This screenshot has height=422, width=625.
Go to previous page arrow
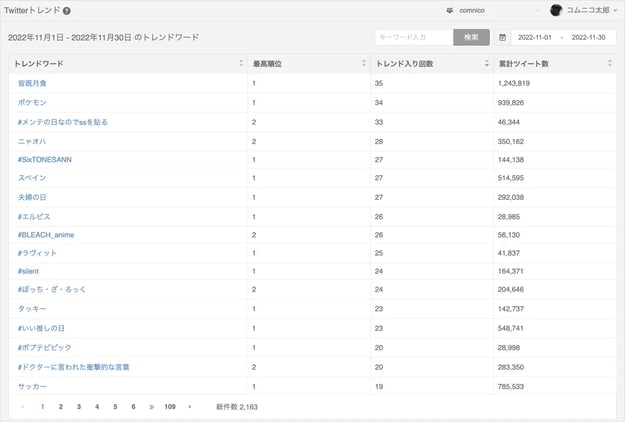point(23,406)
